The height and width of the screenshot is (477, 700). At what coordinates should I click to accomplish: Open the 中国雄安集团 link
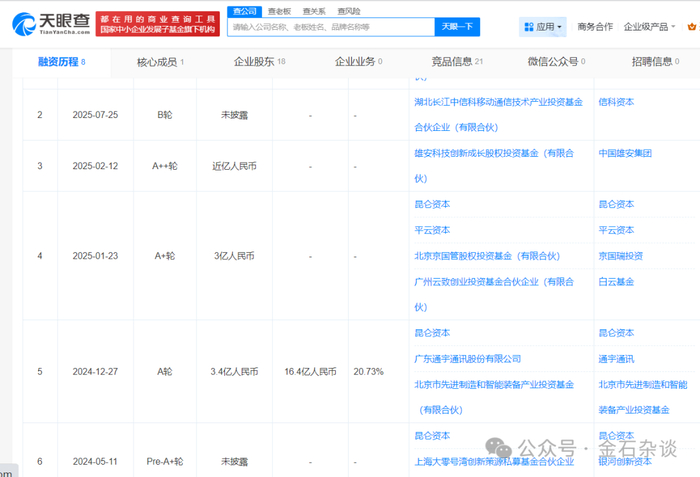click(624, 153)
